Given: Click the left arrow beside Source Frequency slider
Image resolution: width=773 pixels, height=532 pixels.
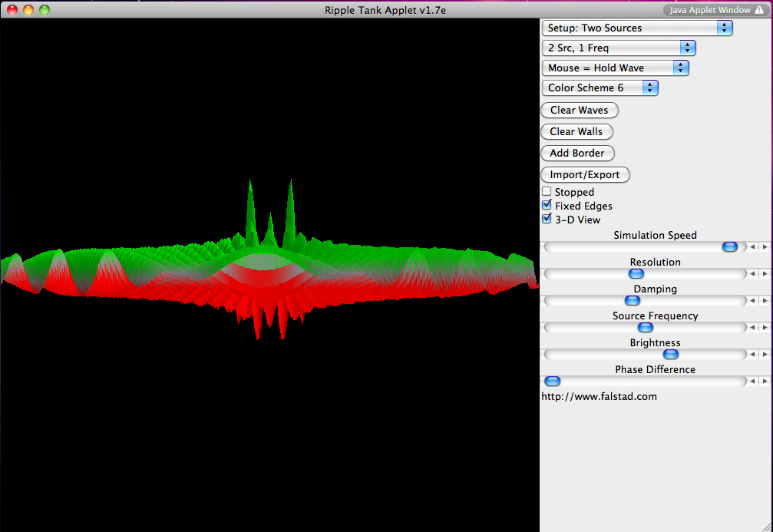Looking at the screenshot, I should [x=753, y=327].
